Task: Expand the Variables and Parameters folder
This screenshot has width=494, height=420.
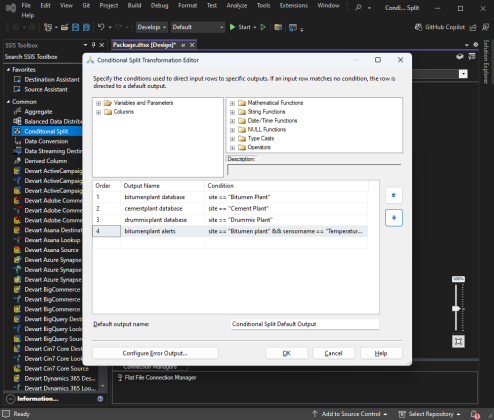Action: [98, 103]
